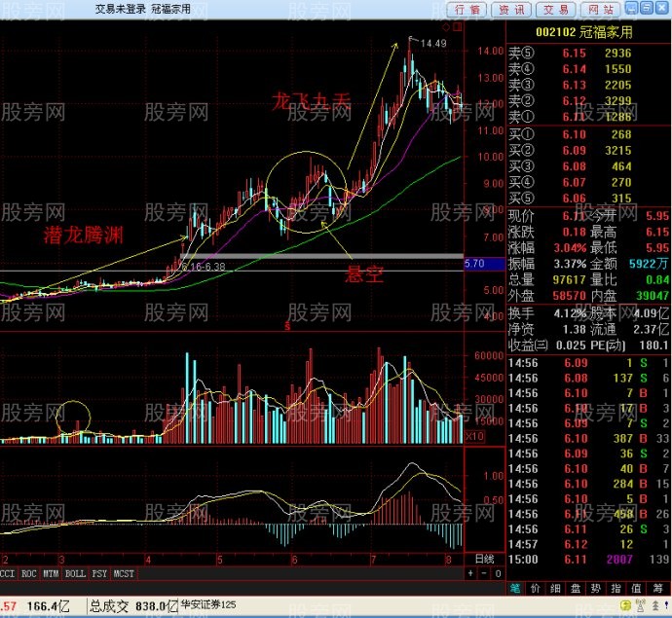The width and height of the screenshot is (672, 618).
Task: Select the 势 trend tab
Action: tap(596, 589)
